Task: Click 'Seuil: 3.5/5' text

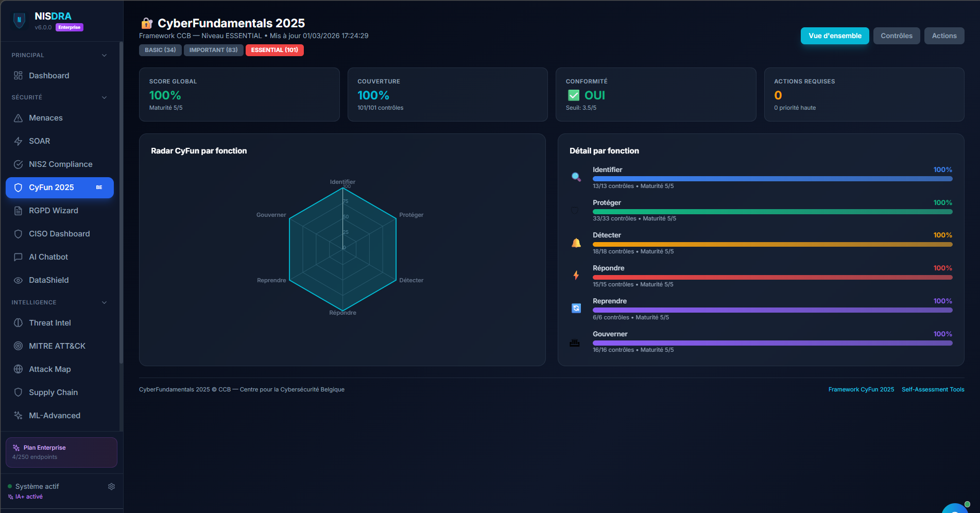Action: coord(581,108)
